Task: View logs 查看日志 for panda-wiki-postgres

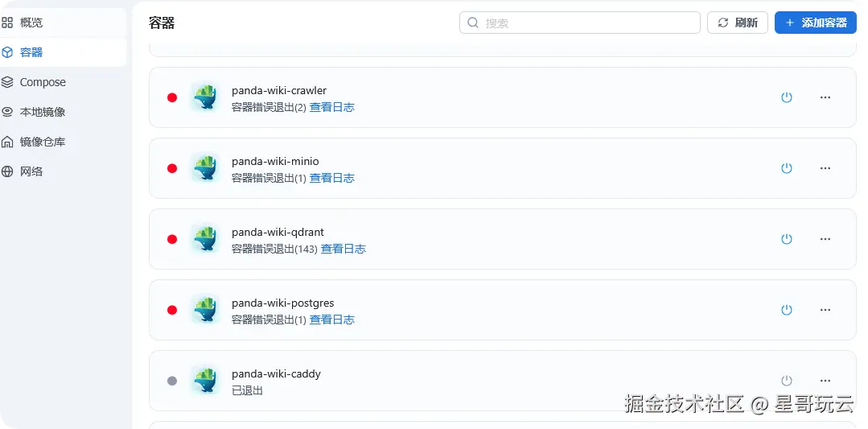Action: 331,320
